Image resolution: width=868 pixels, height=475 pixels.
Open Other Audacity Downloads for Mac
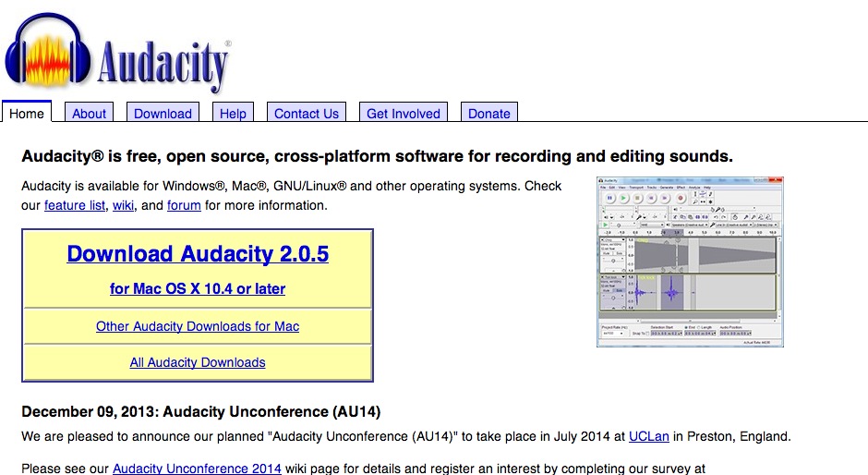(198, 326)
